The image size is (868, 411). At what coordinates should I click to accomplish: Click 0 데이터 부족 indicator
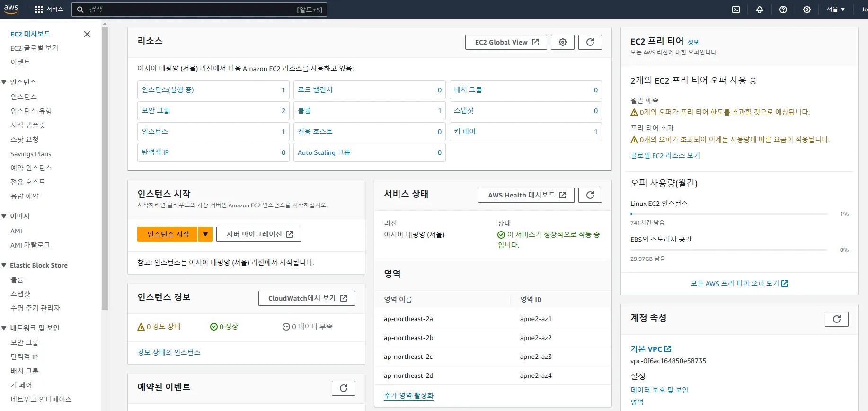(308, 327)
